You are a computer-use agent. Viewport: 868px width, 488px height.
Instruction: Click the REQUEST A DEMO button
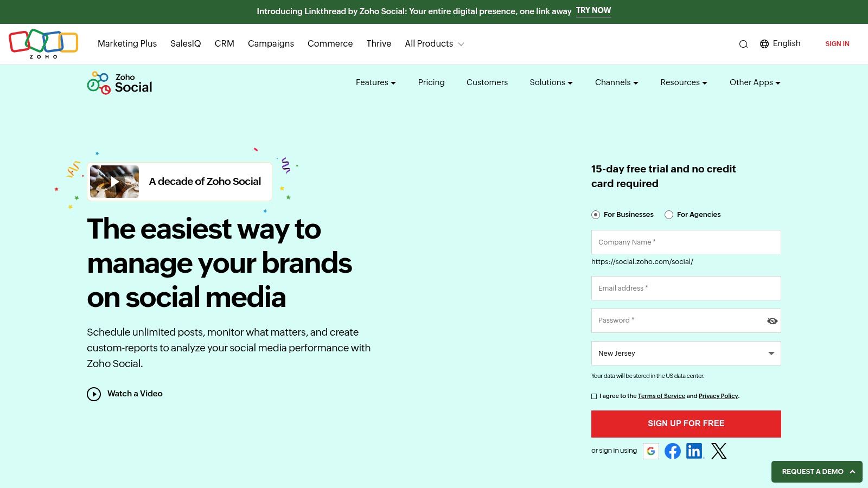click(817, 472)
